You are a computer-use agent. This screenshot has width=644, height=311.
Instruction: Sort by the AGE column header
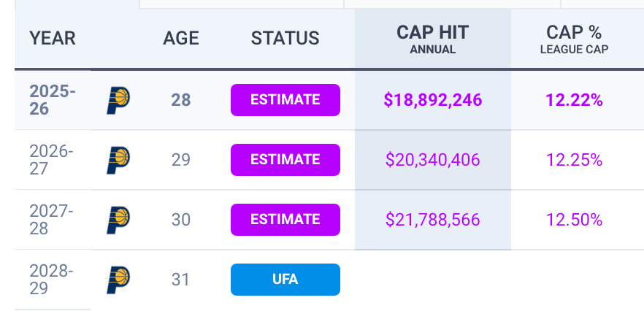(181, 39)
